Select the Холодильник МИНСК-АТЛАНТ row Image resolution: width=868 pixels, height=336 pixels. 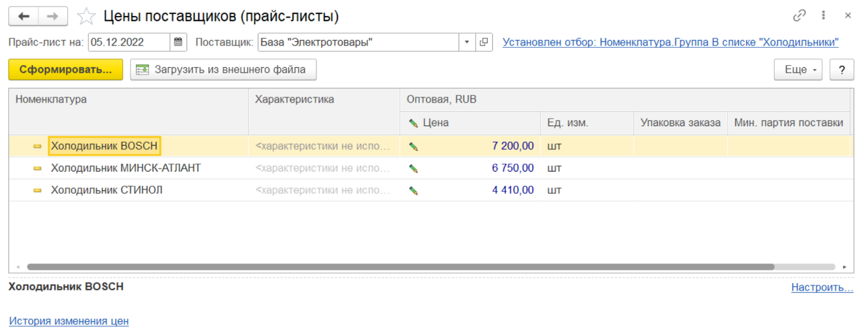click(x=125, y=168)
